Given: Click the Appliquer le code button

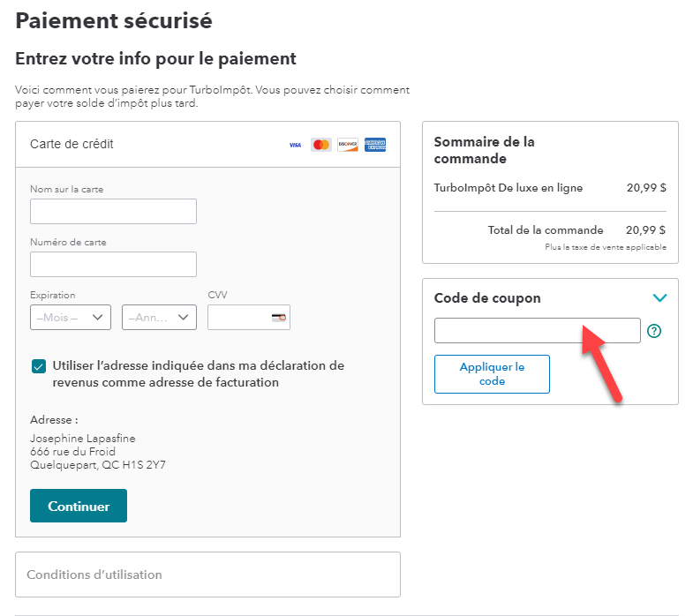Looking at the screenshot, I should (x=492, y=374).
